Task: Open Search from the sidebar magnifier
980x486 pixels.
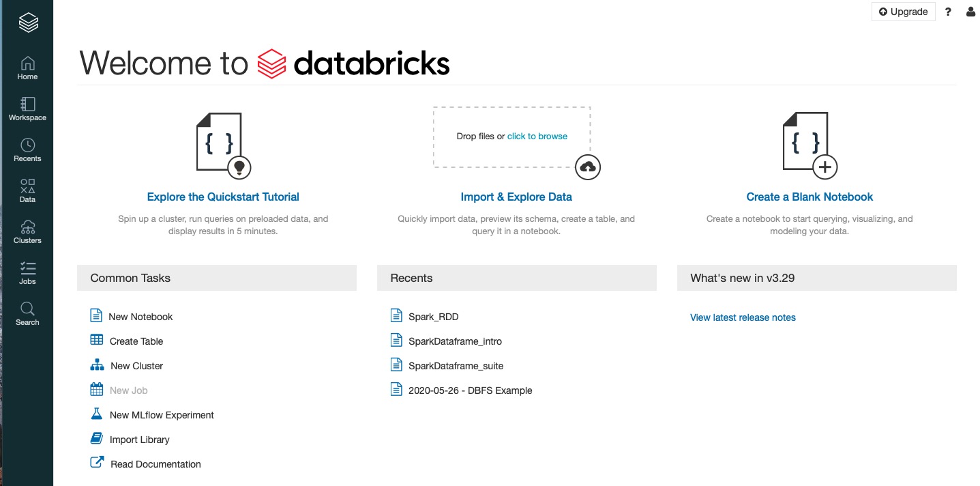Action: pos(27,314)
